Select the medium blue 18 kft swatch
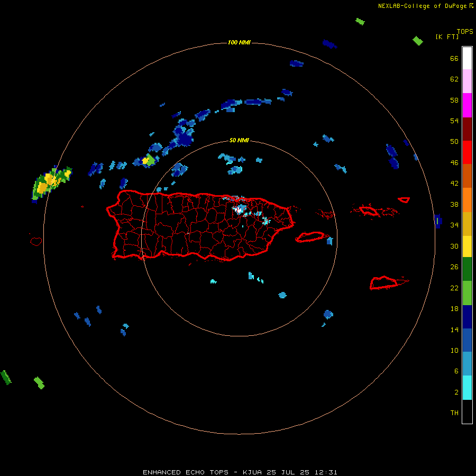This screenshot has width=476, height=476. [467, 340]
